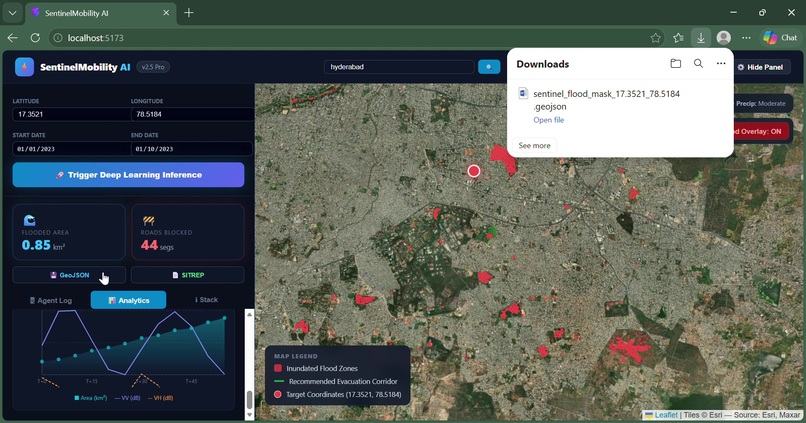
Task: Click the localhost:5173 address bar
Action: 355,38
